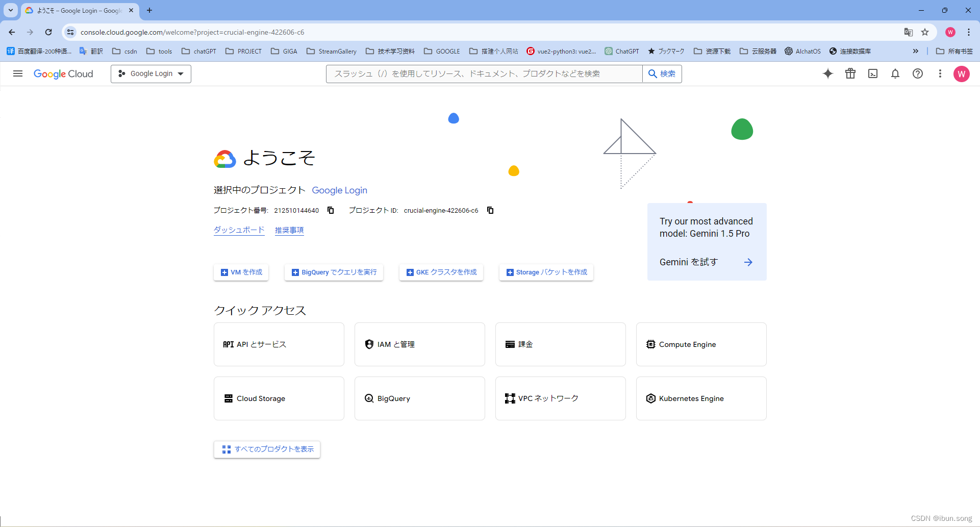Open the tab search dropdown arrow
This screenshot has height=527, width=980.
pyautogui.click(x=11, y=10)
